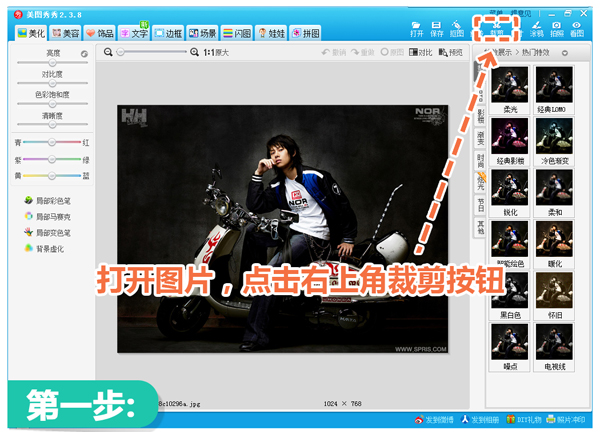The image size is (600, 432).
Task: Switch to the 拼图 collage tab
Action: click(x=305, y=33)
